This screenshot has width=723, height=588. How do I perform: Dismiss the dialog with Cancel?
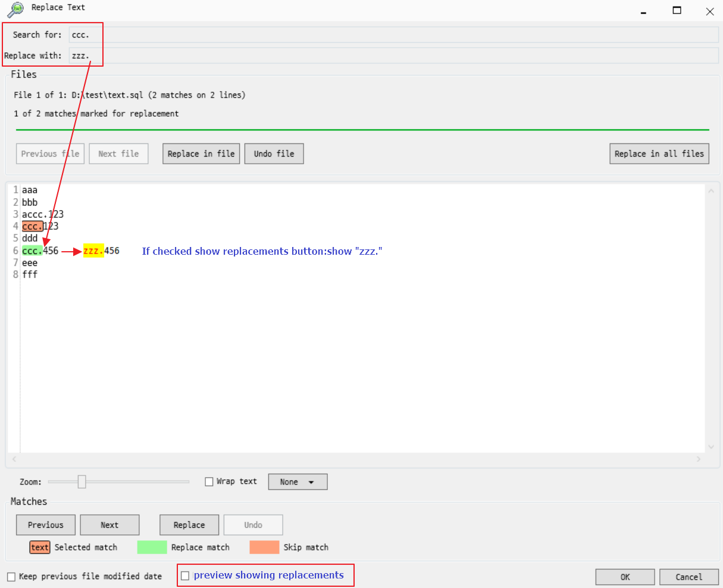coord(689,576)
